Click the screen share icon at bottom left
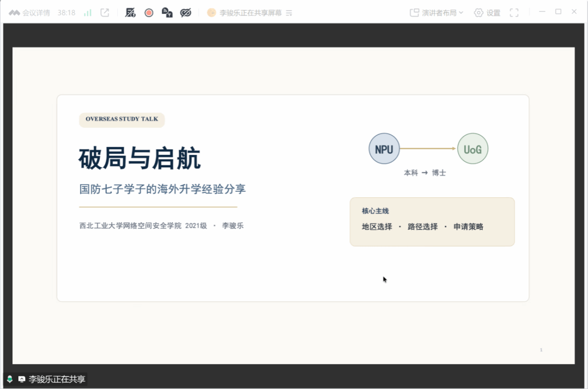 22,379
